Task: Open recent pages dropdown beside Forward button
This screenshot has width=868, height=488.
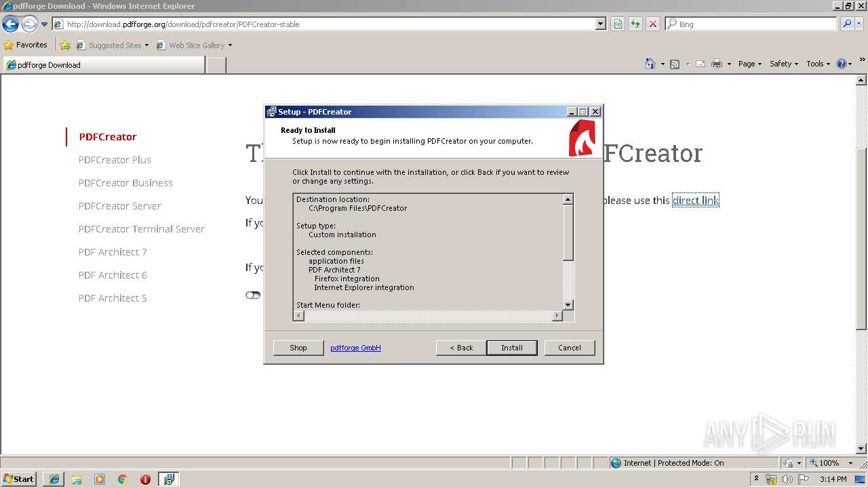Action: tap(44, 24)
